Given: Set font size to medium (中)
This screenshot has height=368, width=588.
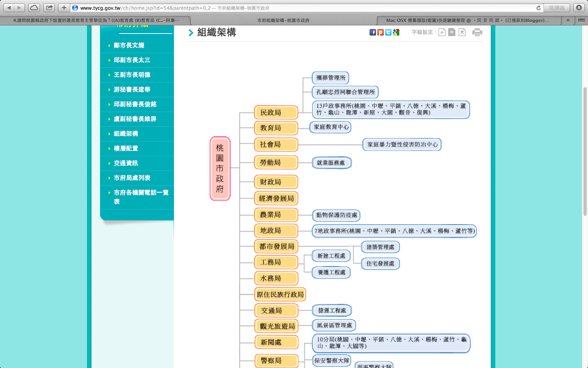Looking at the screenshot, I should tap(452, 32).
